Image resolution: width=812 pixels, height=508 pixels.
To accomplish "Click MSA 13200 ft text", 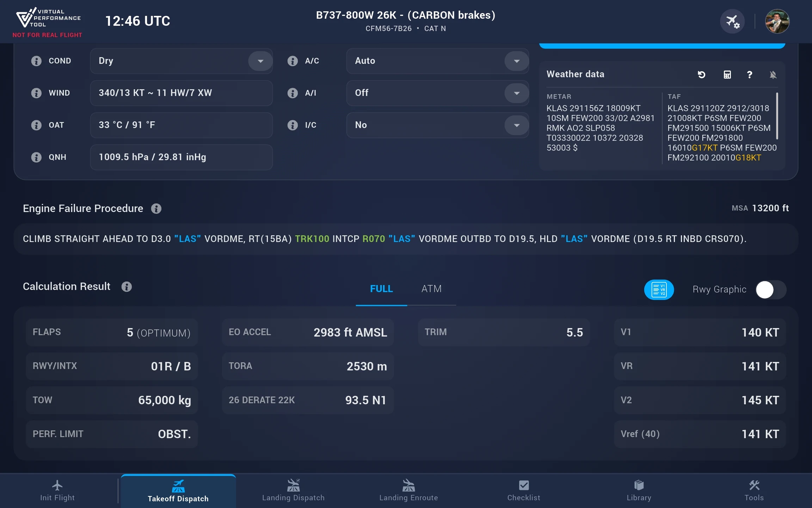I will [760, 208].
